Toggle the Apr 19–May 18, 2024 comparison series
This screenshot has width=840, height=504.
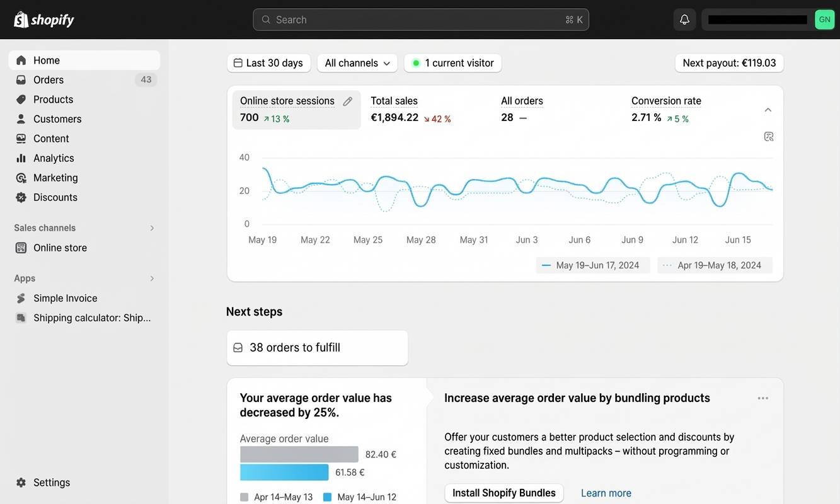pyautogui.click(x=715, y=265)
